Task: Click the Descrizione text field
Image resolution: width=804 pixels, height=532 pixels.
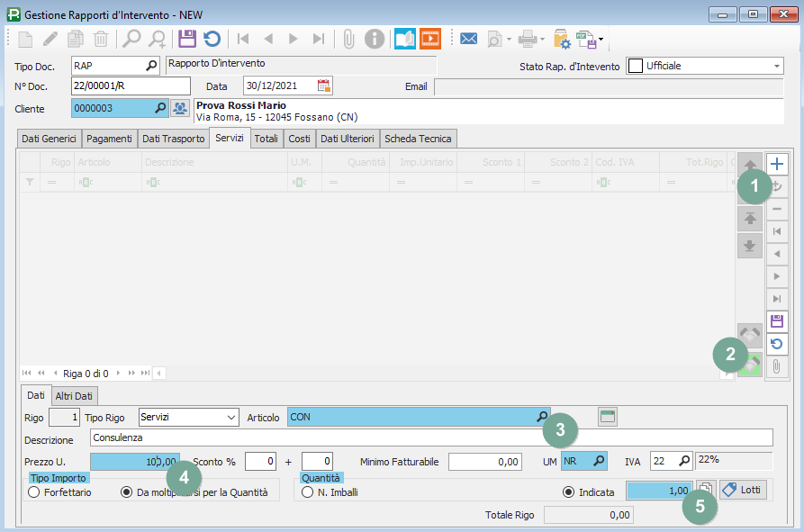Action: (431, 437)
